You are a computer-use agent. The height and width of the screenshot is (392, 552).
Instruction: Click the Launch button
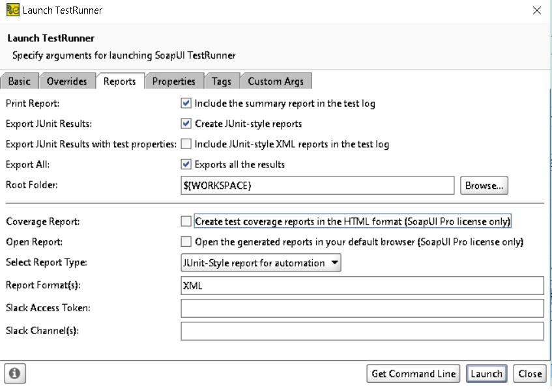[x=486, y=374]
